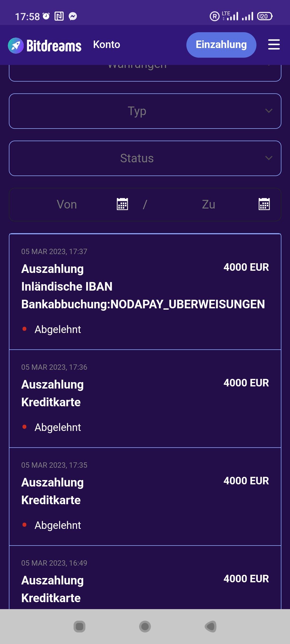Open the hamburger menu icon
290x644 pixels.
274,45
